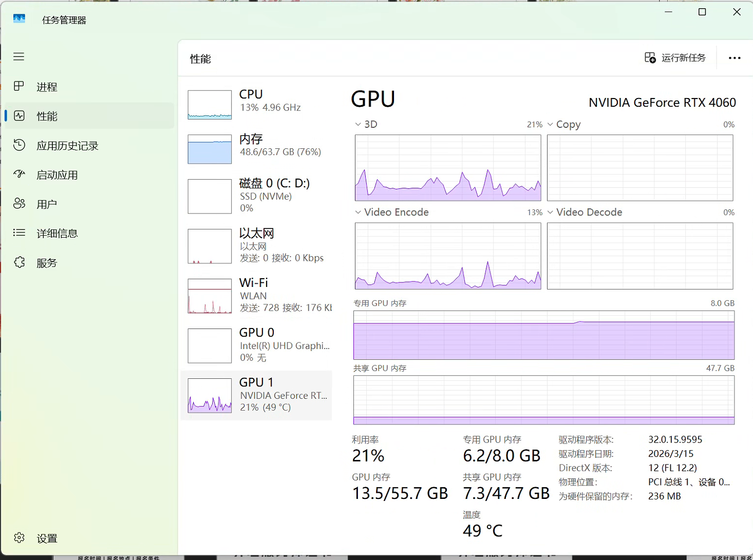
Task: Select the CPU thumbnail graph
Action: [x=210, y=105]
